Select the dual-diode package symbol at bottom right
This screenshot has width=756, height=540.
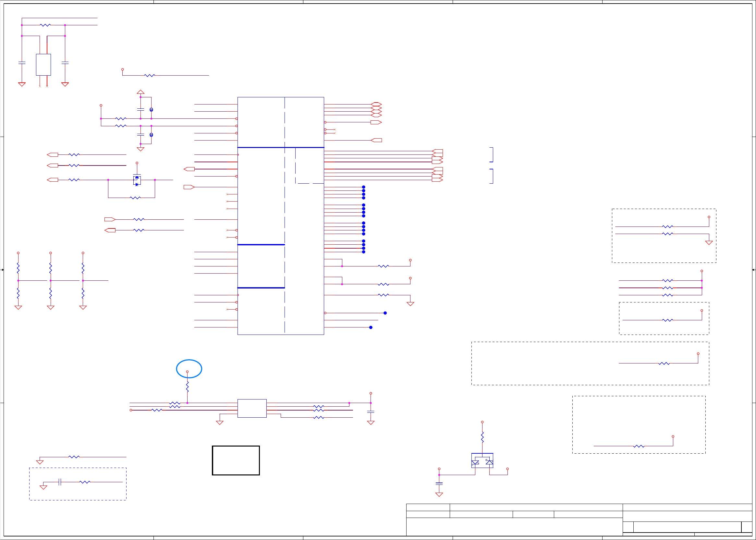point(482,460)
